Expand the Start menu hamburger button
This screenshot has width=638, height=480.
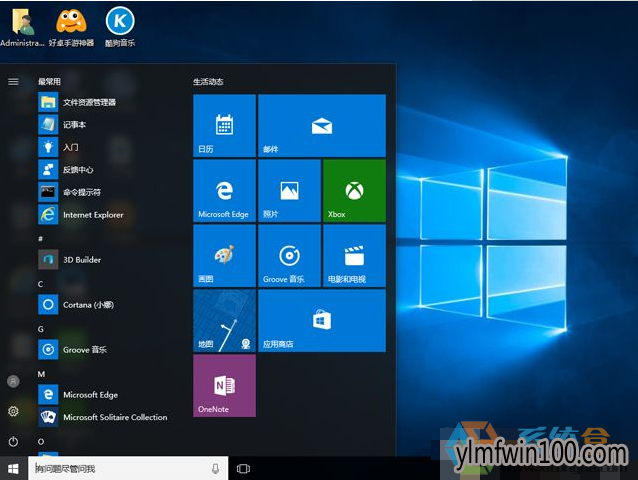click(13, 82)
